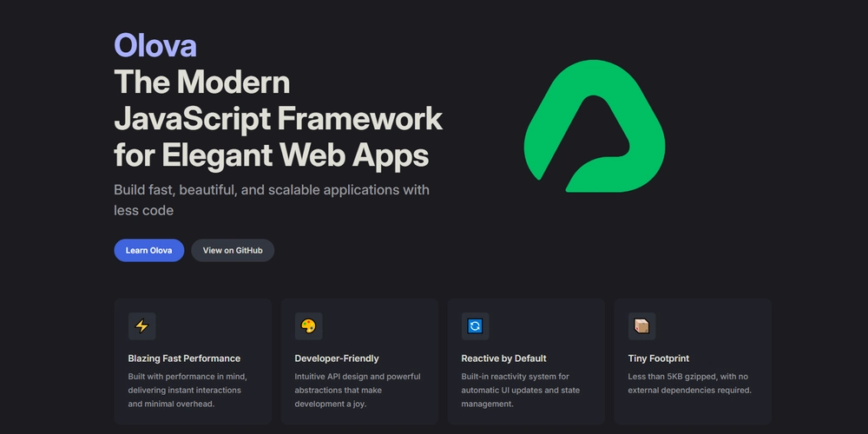Click the paint palette Developer-Friendly icon
Screen dimensions: 868x434
308,326
